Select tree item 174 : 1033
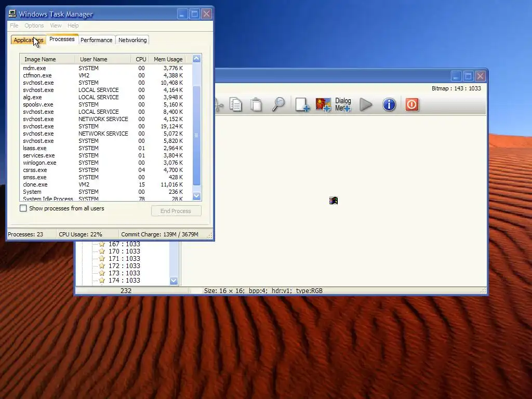Viewport: 532px width, 399px height. coord(124,281)
